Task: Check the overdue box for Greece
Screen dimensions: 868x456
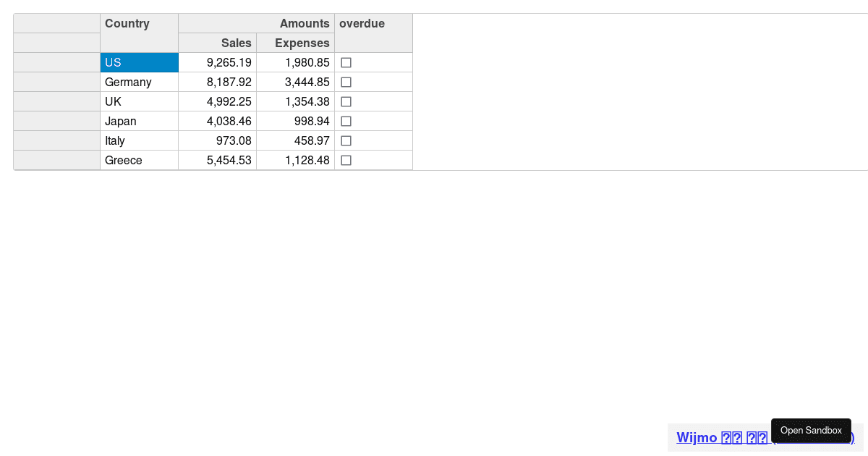Action: pos(346,160)
